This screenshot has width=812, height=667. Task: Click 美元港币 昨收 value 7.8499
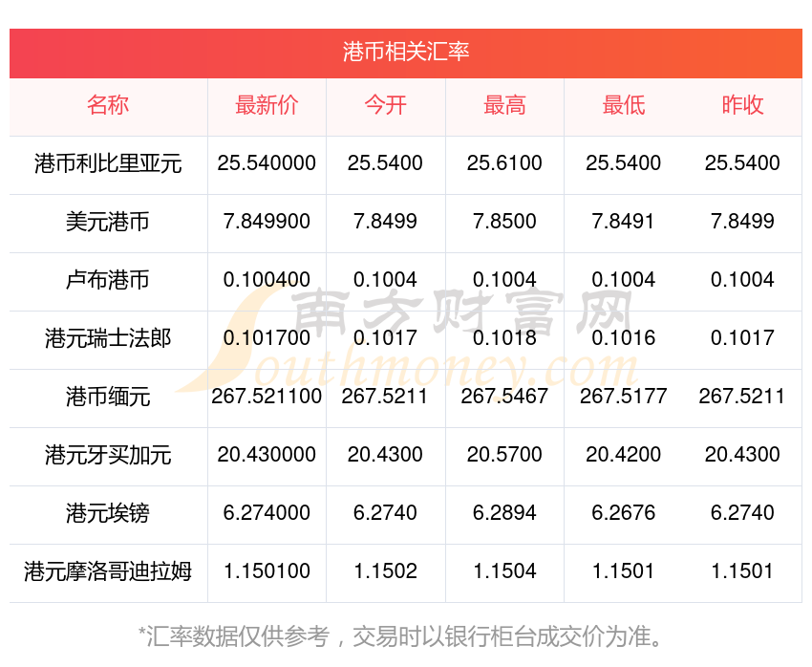pyautogui.click(x=742, y=222)
